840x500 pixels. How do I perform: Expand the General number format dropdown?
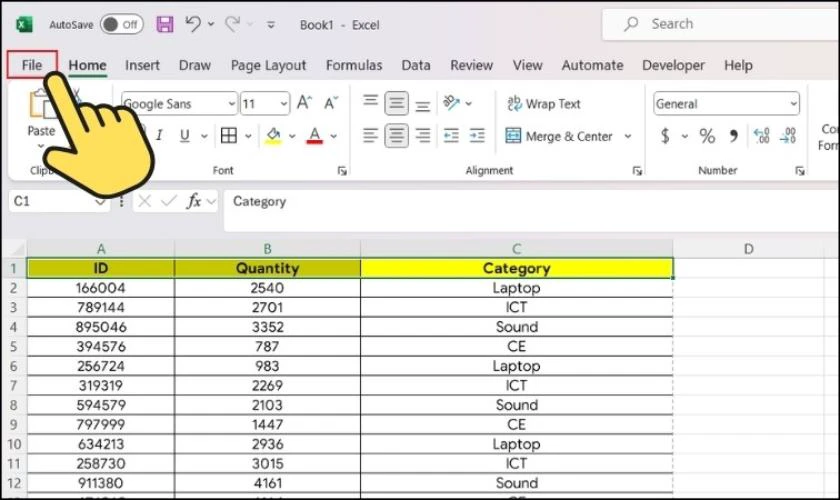pyautogui.click(x=793, y=104)
